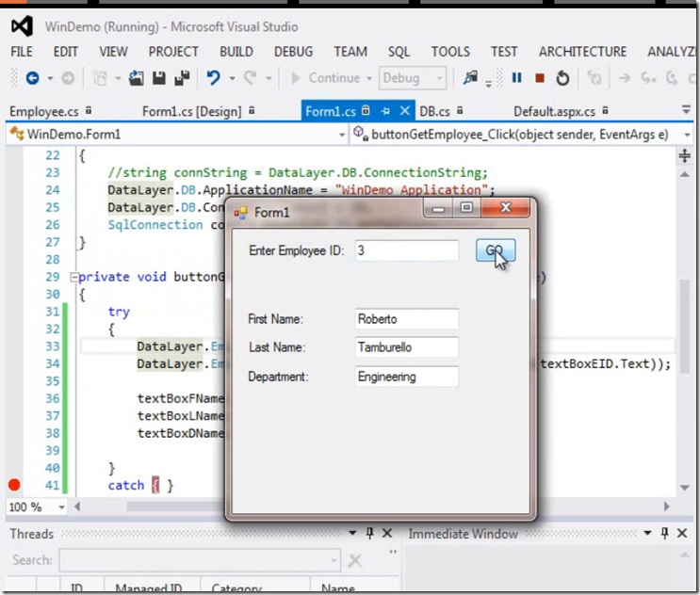This screenshot has height=595, width=700.
Task: Click the Undo arrow icon
Action: 213,78
